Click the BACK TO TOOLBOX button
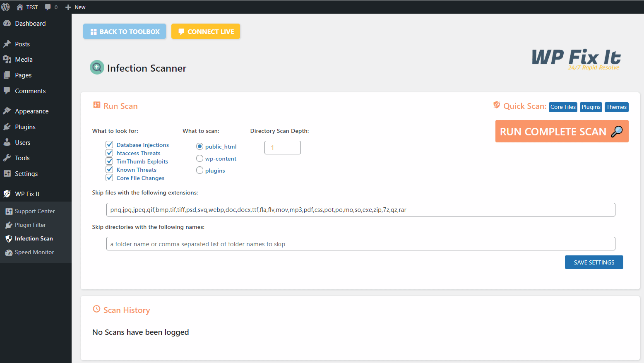644x363 pixels. click(x=125, y=31)
